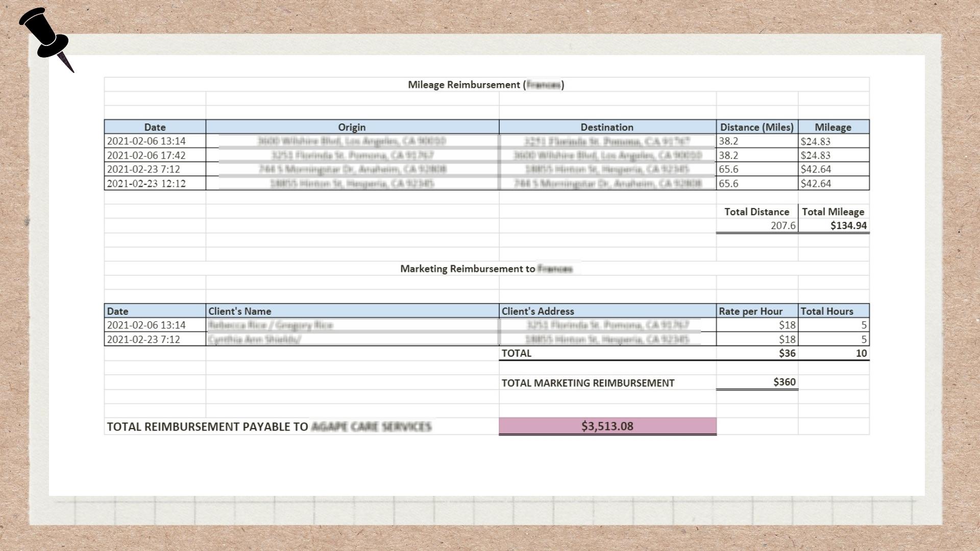The height and width of the screenshot is (551, 980).
Task: Click the TOTAL MARKETING REIMBURSEMENT label
Action: coord(588,383)
